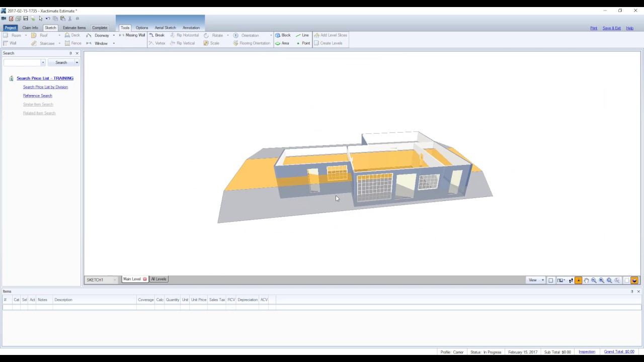This screenshot has width=644, height=362.
Task: Open the Search button dropdown arrow
Action: pyautogui.click(x=76, y=62)
